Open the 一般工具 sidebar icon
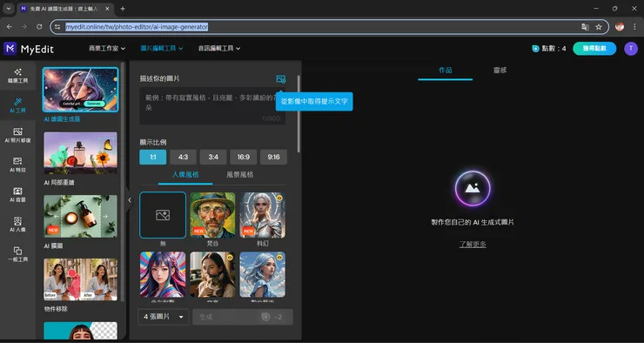 (x=17, y=254)
